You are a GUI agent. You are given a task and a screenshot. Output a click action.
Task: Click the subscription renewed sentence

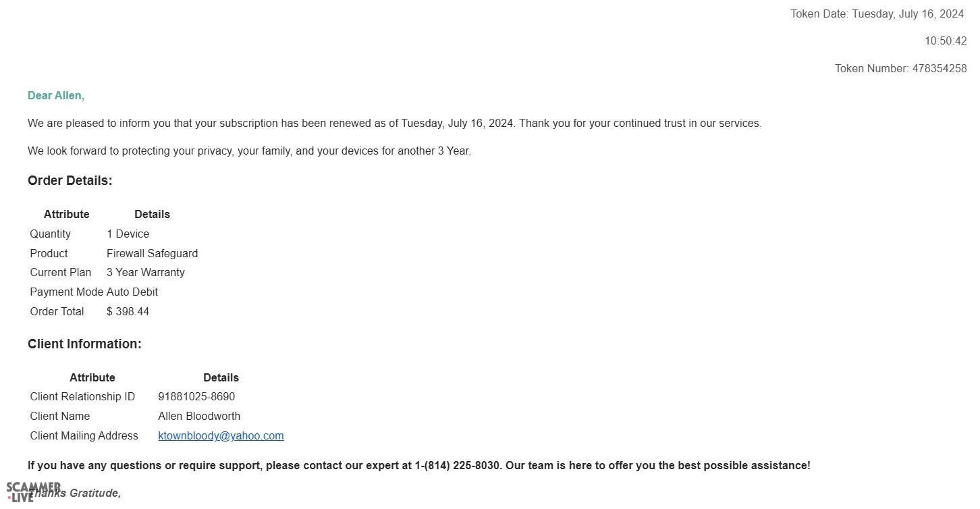coord(394,124)
